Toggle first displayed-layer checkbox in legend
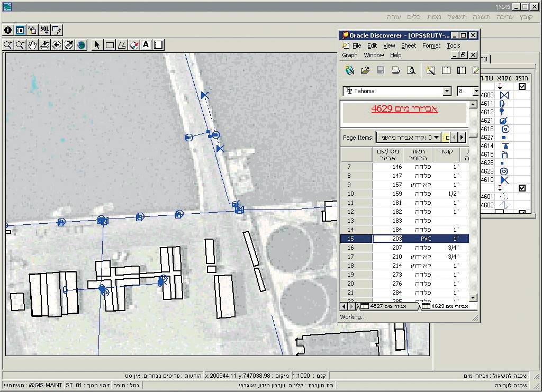The width and height of the screenshot is (542, 392). pos(522,86)
